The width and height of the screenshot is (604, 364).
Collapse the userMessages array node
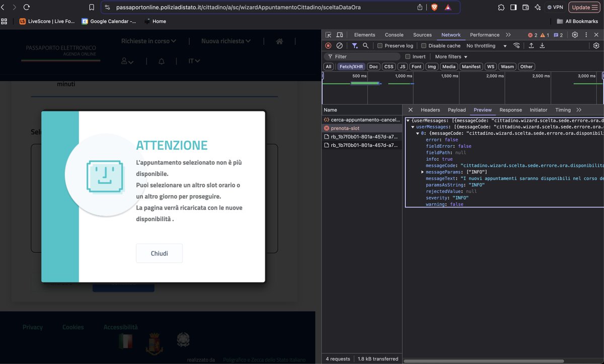coord(413,127)
